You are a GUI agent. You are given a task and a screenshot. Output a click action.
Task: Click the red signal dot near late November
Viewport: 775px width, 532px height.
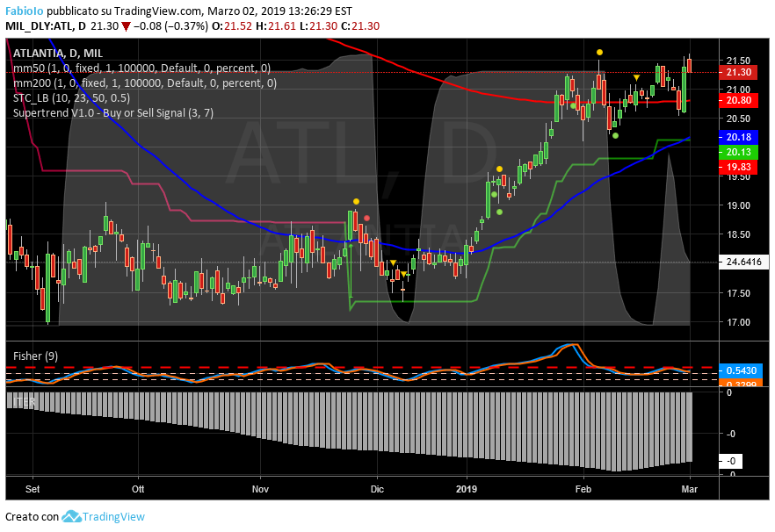coord(366,218)
